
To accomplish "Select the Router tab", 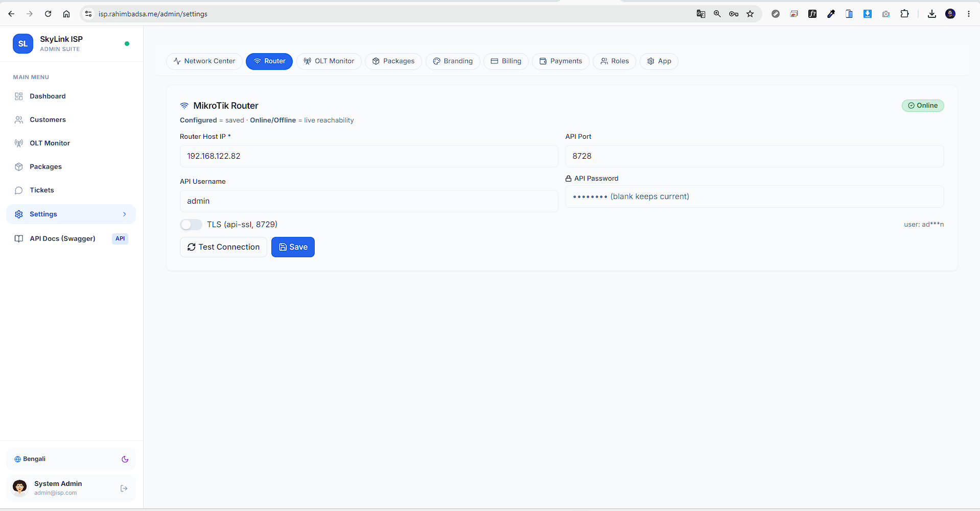I will click(269, 61).
